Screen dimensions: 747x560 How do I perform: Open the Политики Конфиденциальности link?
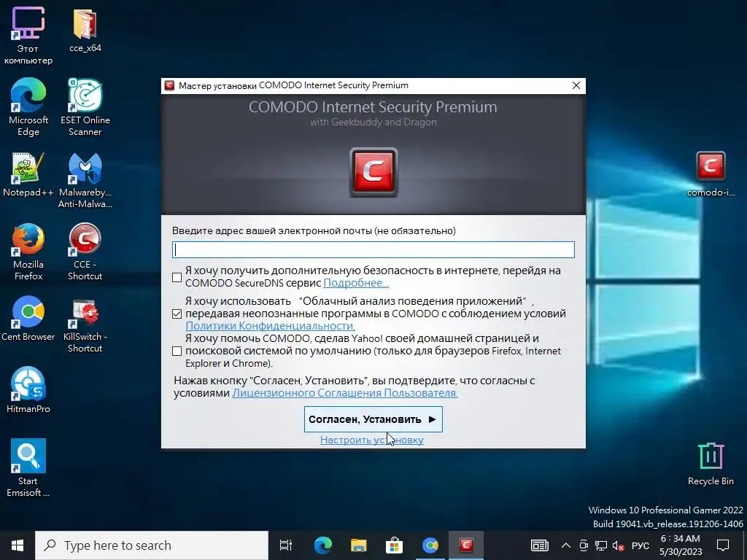coord(270,326)
